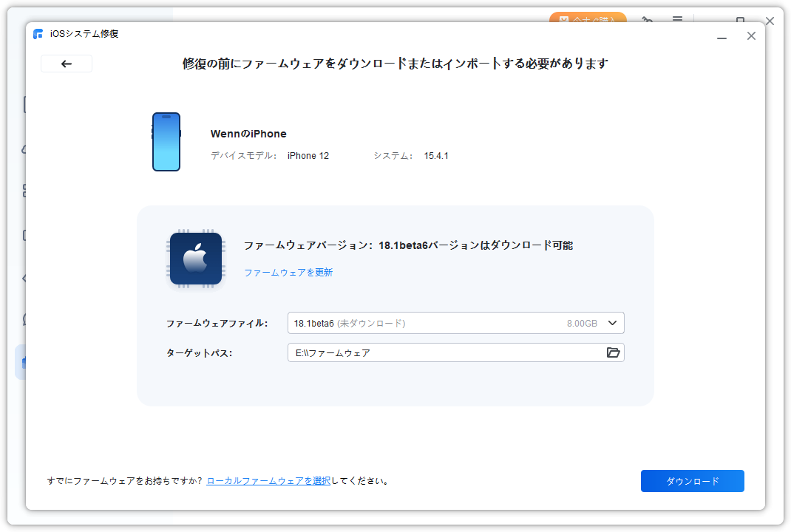The height and width of the screenshot is (532, 791).
Task: Click the hamburger menu icon behind dialog
Action: [x=677, y=19]
